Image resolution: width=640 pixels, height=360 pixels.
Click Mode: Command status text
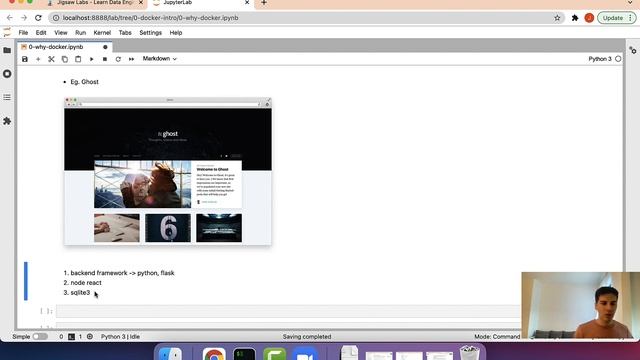pos(497,337)
